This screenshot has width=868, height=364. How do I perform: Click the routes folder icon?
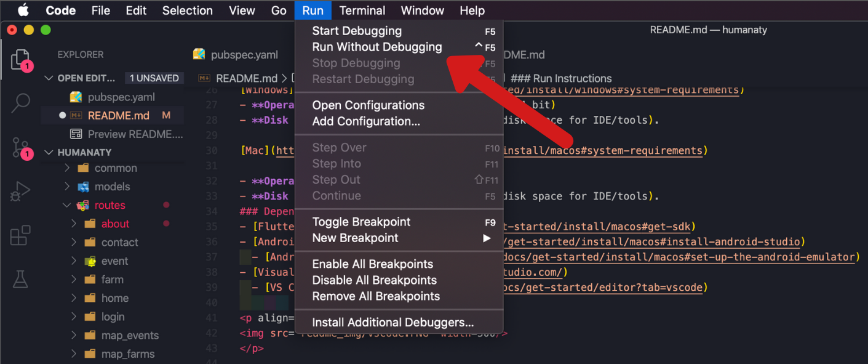82,205
